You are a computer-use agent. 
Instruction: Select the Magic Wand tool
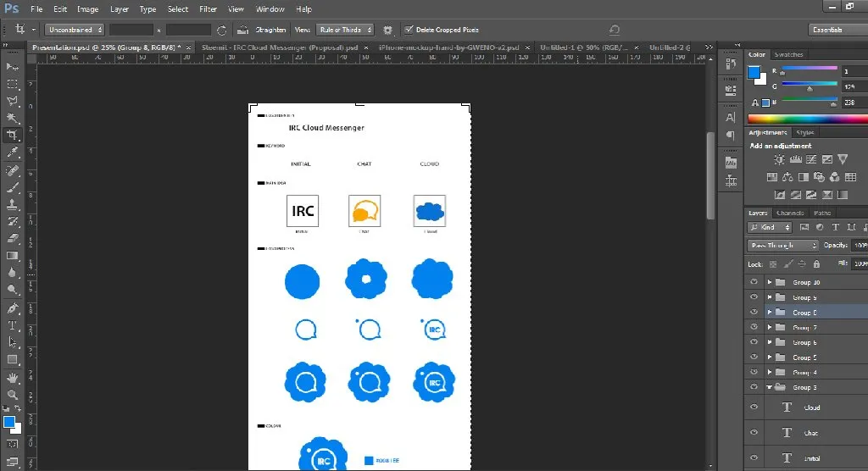12,119
